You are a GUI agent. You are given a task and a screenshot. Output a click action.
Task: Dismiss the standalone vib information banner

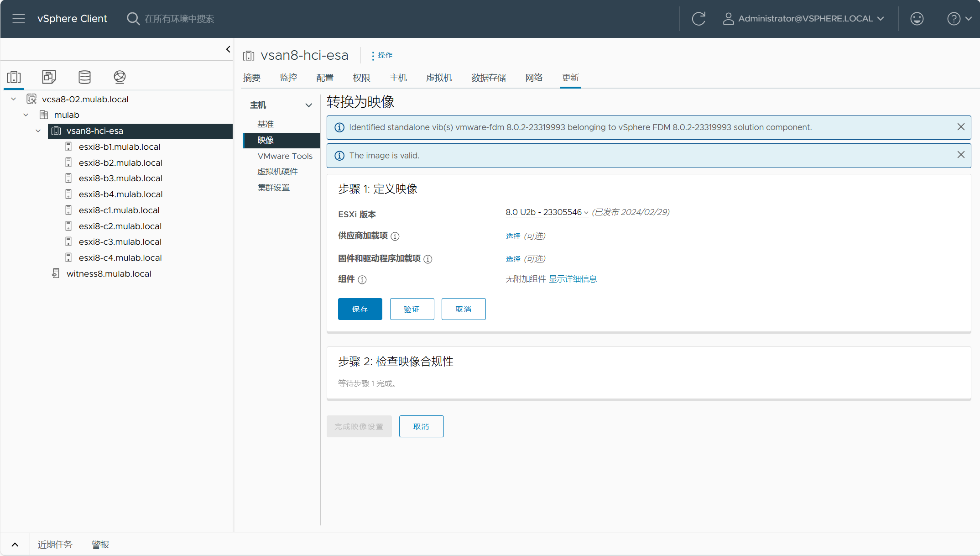tap(961, 127)
